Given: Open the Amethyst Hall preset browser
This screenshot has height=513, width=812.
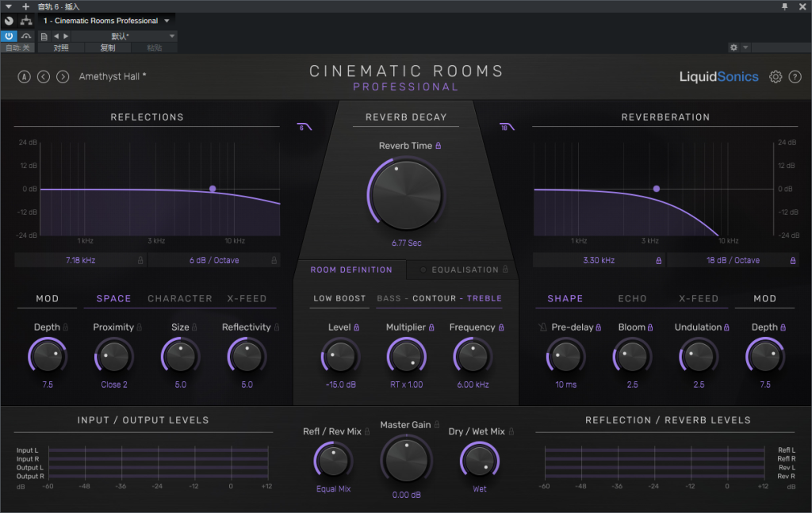Looking at the screenshot, I should pos(113,77).
